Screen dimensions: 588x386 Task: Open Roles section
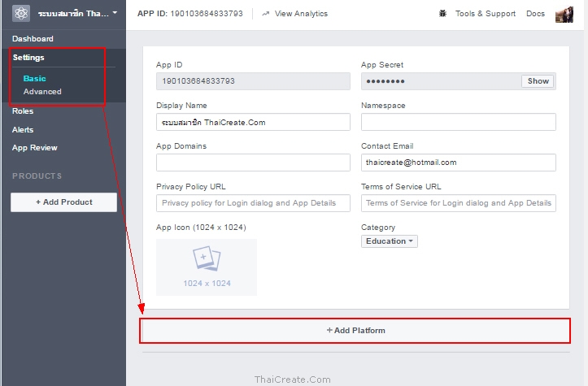click(23, 111)
